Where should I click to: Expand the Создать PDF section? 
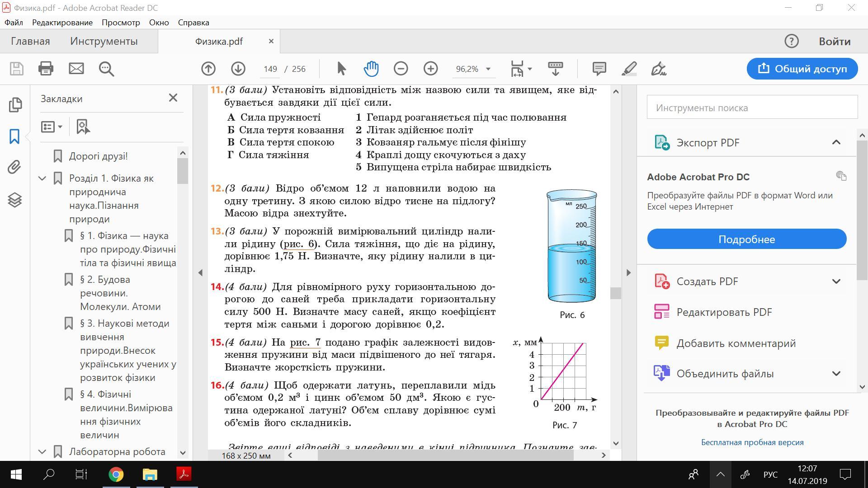pyautogui.click(x=836, y=282)
